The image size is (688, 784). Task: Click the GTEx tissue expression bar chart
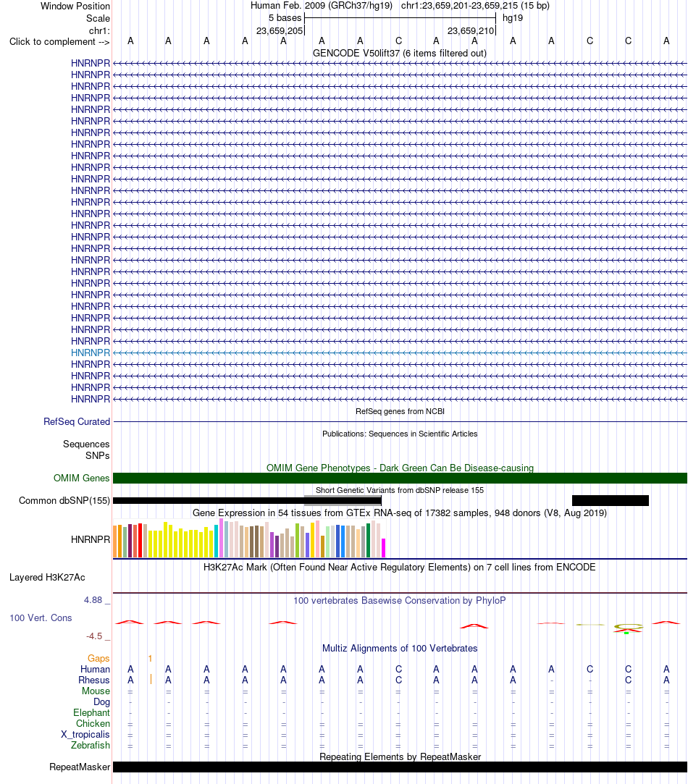pyautogui.click(x=249, y=539)
